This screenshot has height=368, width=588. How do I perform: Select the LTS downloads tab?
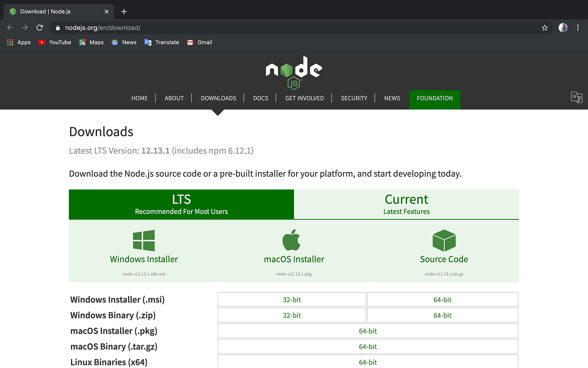(181, 204)
